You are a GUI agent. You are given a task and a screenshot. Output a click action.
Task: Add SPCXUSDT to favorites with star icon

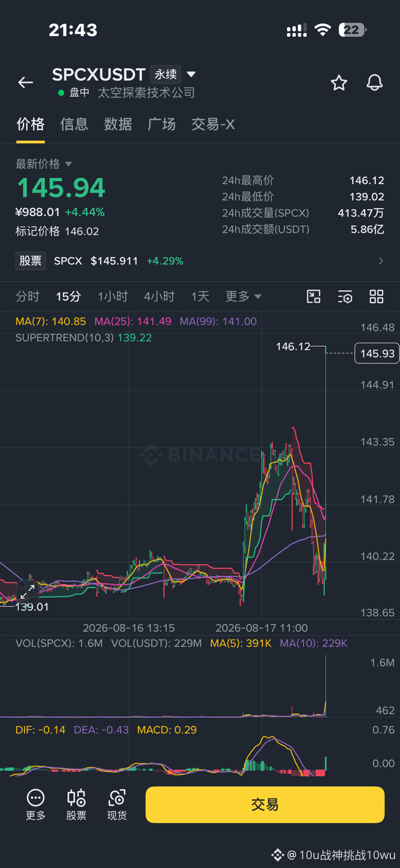click(x=339, y=83)
